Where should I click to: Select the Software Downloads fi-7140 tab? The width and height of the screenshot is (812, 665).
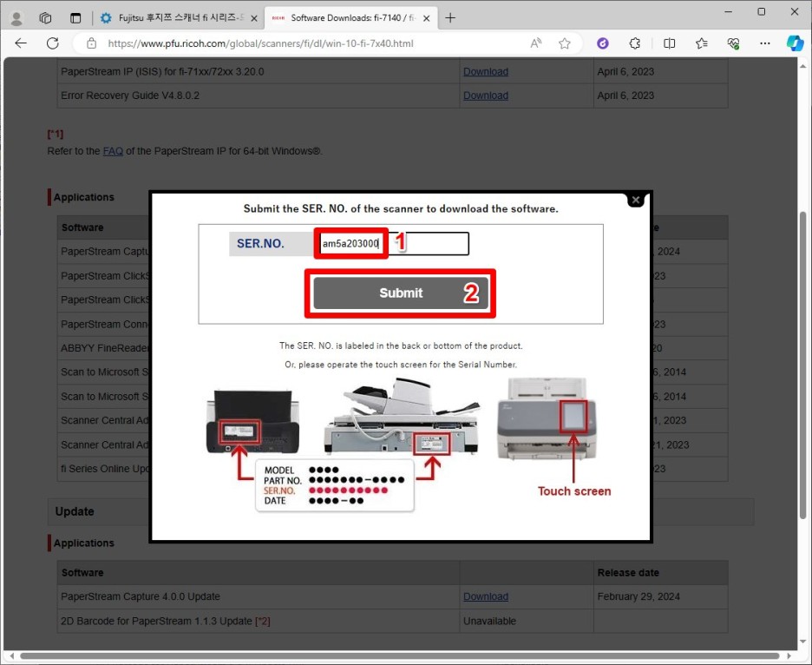point(351,18)
